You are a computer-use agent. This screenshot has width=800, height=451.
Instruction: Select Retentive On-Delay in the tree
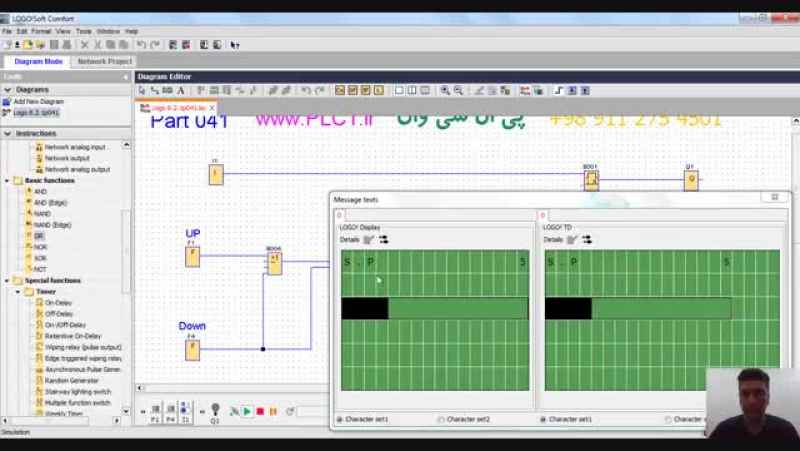(x=73, y=336)
